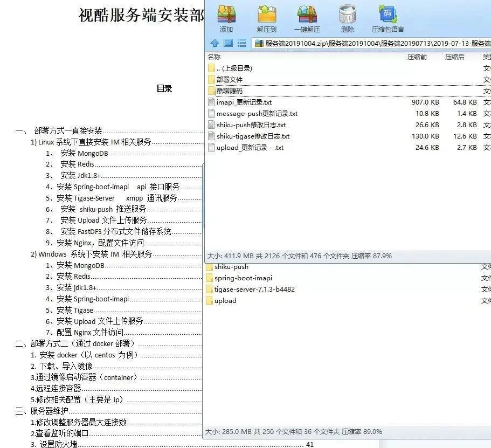491x448 pixels.
Task: Go up one level with the blue arrow
Action: 215,43
